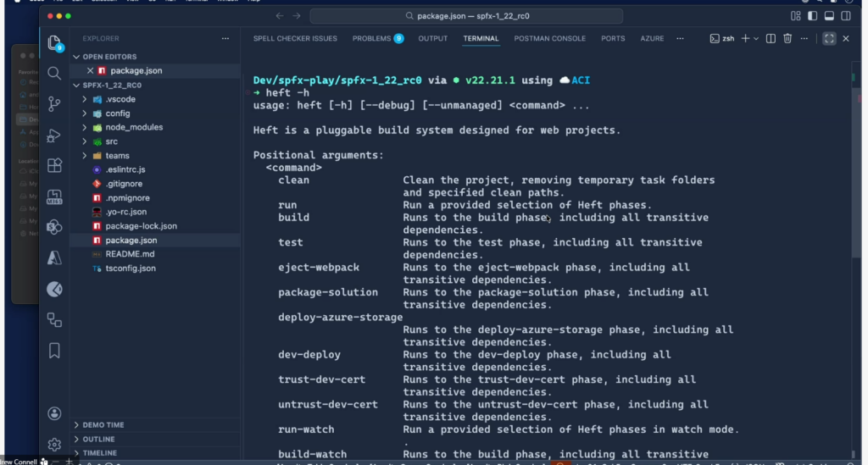Switch to the PROBLEMS tab
This screenshot has width=868, height=465.
coord(371,38)
